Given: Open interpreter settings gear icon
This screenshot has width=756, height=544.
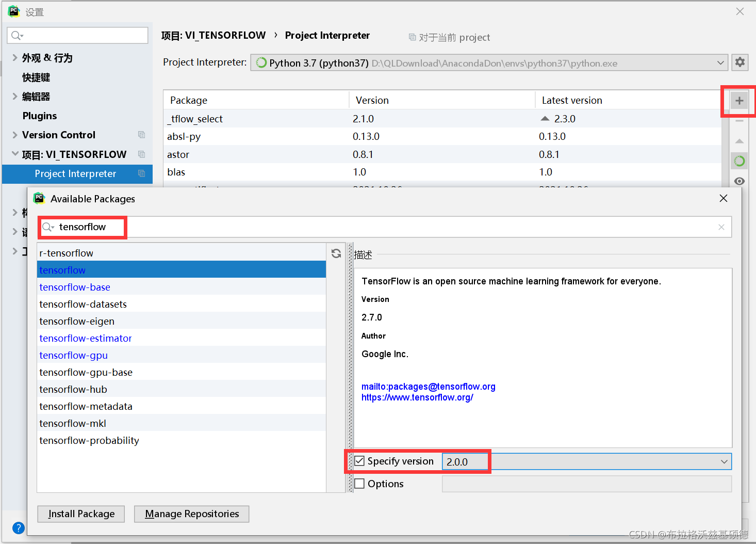Looking at the screenshot, I should [x=740, y=62].
